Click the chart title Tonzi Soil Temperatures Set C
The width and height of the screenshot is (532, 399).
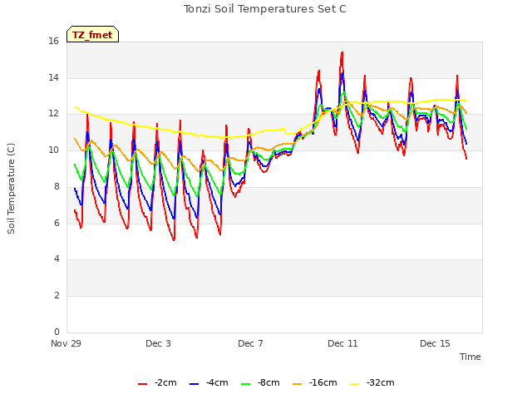click(x=265, y=9)
